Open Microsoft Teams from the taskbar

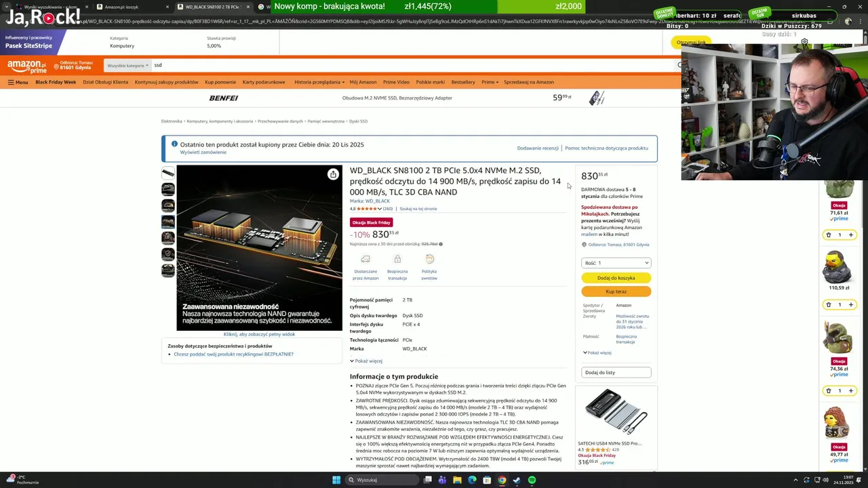(442, 480)
